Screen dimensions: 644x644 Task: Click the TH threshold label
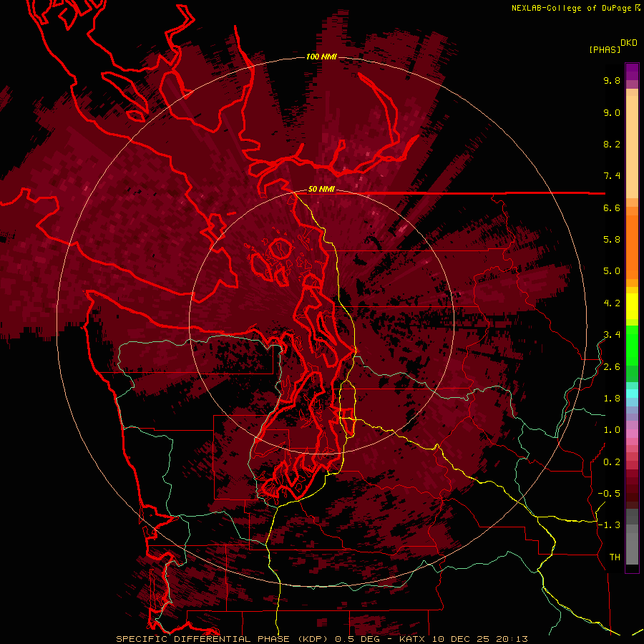(x=615, y=557)
